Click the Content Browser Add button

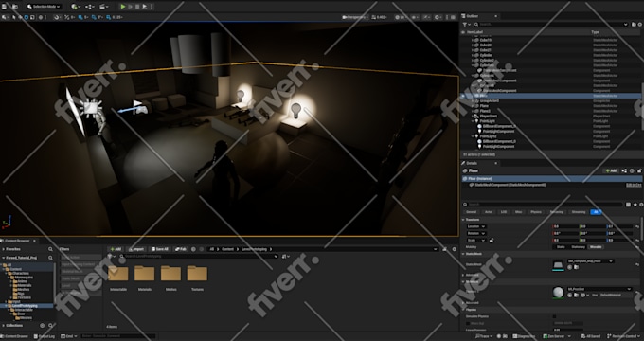tap(116, 249)
